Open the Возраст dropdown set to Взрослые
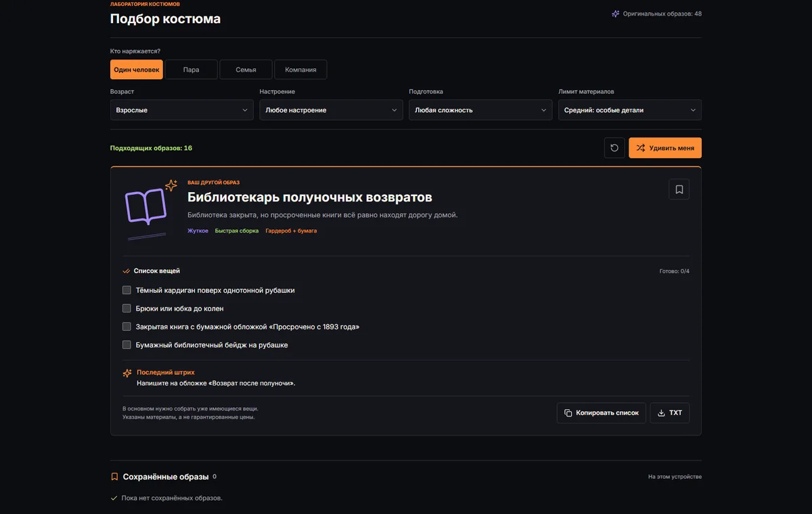Screen dimensions: 812x514 tap(182, 110)
